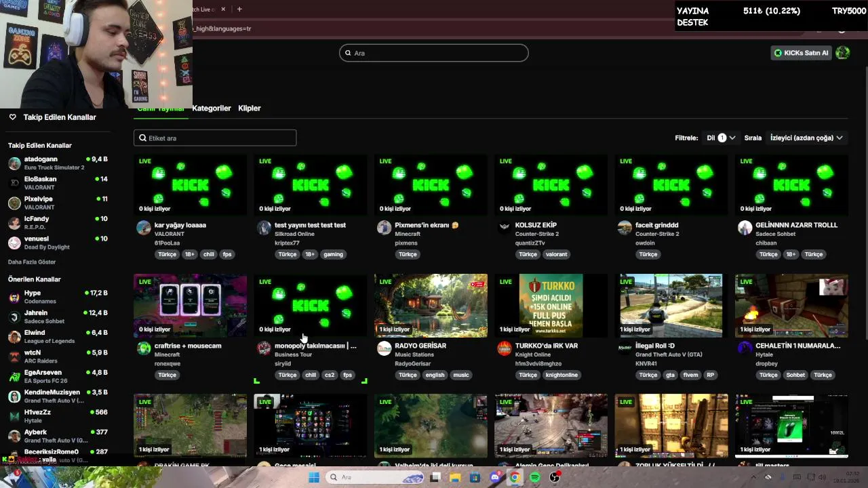The height and width of the screenshot is (488, 868).
Task: Click KNVR41 streamer avatar
Action: coord(625,348)
